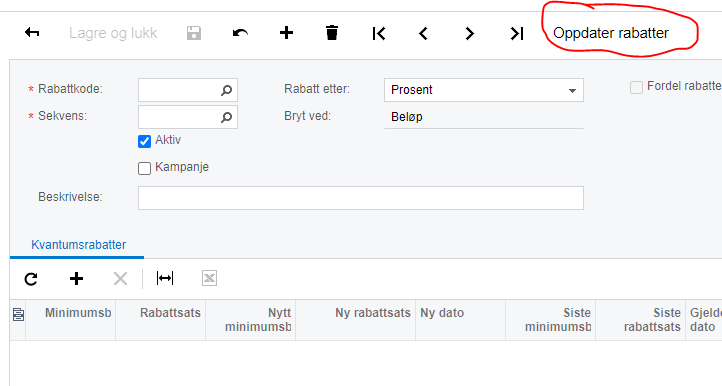722x386 pixels.
Task: Go to first record icon
Action: click(x=378, y=33)
